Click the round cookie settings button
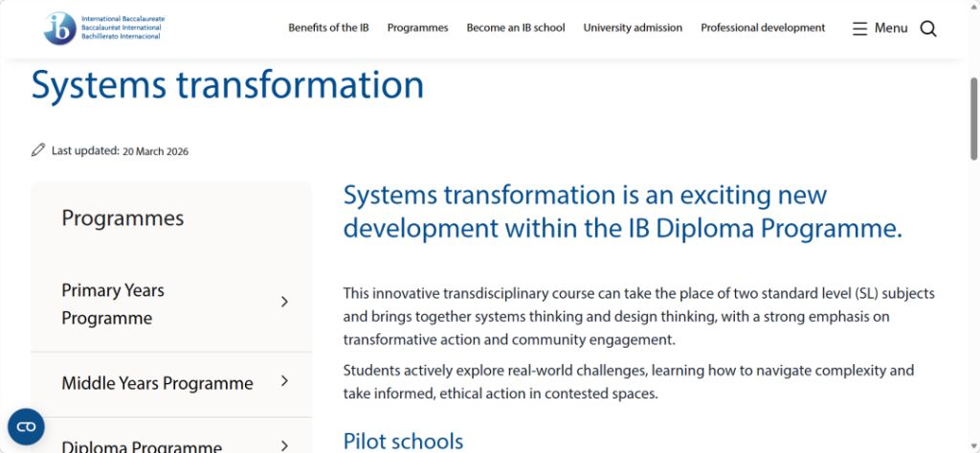Viewport: 980px width, 453px height. (x=26, y=427)
